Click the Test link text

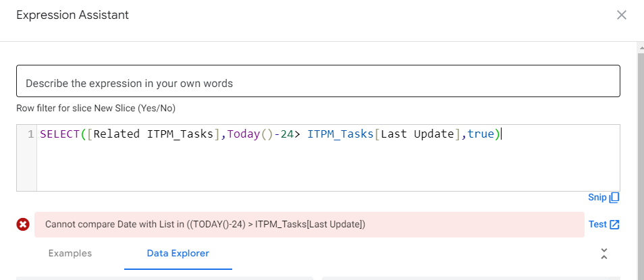[597, 224]
